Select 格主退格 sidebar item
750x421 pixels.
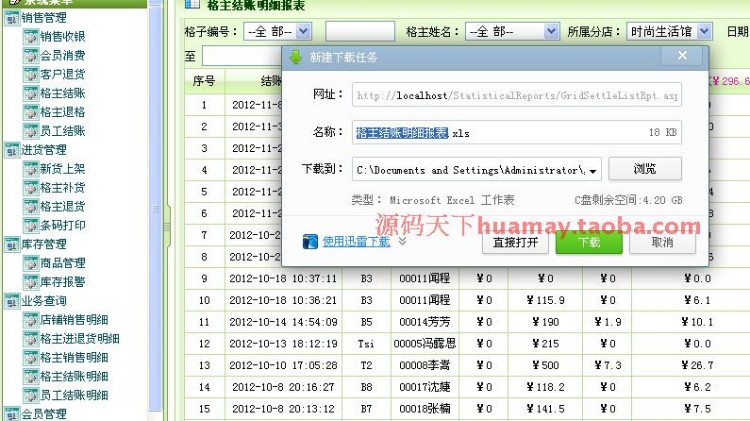click(62, 112)
